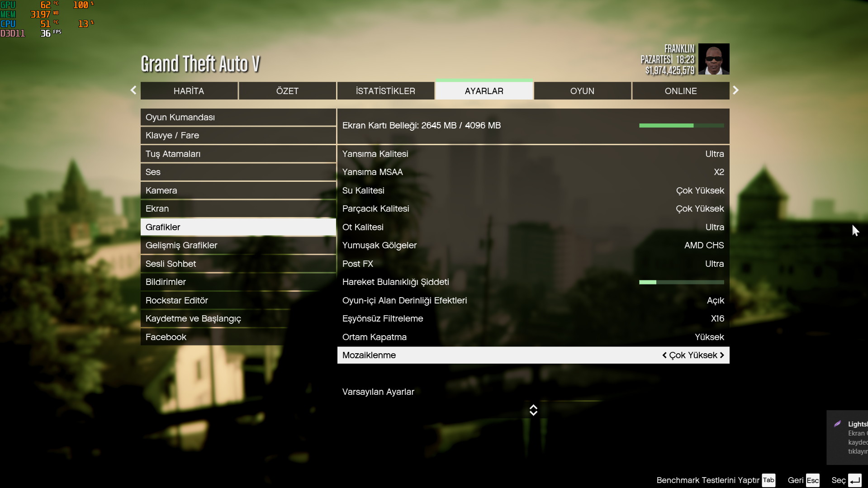Change Post FX setting
This screenshot has height=488, width=868.
533,264
